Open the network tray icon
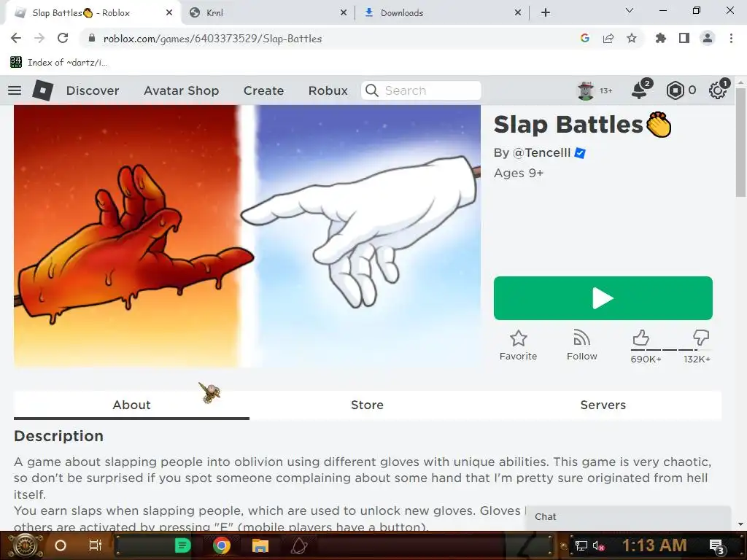 point(581,545)
